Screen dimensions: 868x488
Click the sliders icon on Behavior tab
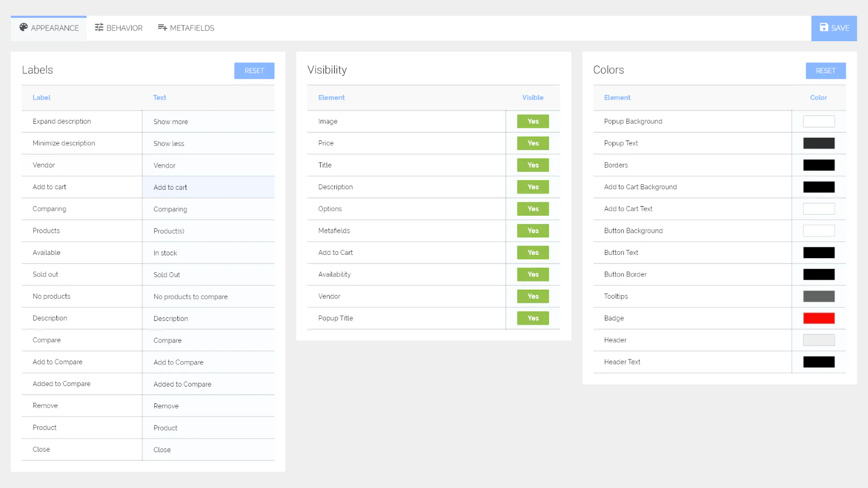click(x=99, y=27)
